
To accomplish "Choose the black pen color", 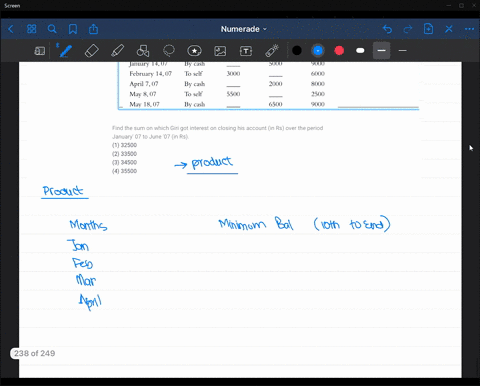I will [x=297, y=51].
